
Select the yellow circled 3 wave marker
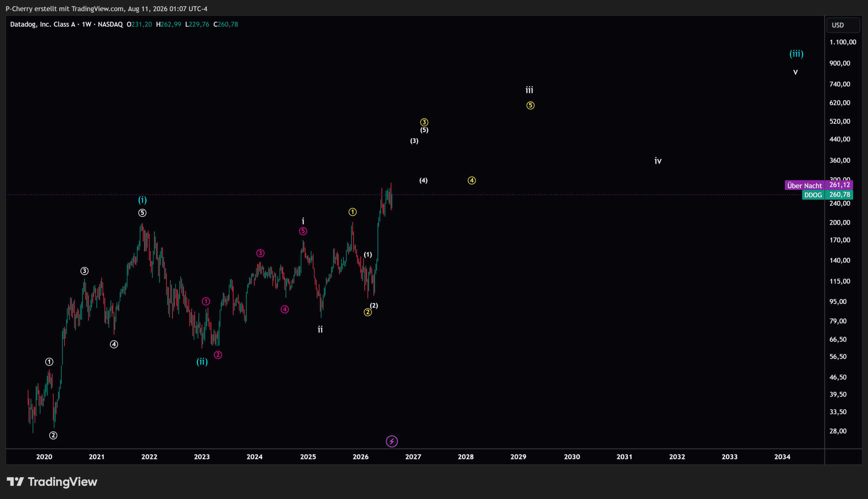(424, 122)
